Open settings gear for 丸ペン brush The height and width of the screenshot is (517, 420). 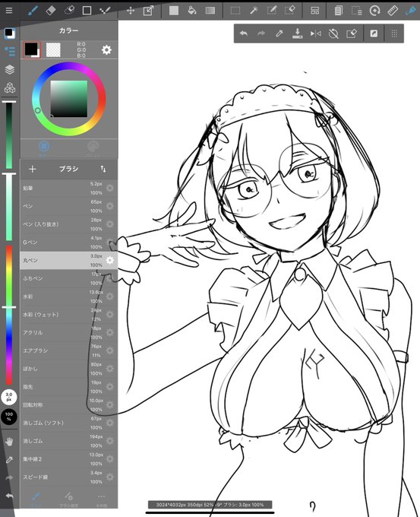(109, 260)
